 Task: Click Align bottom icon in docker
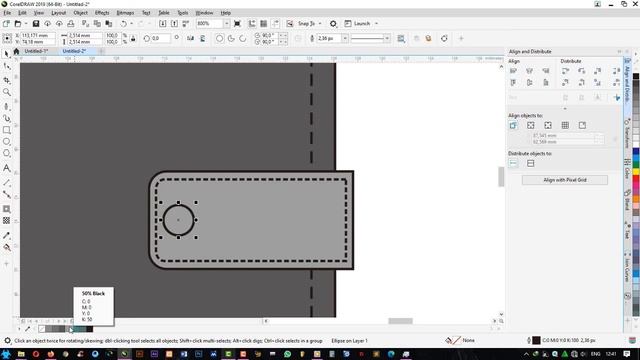546,83
